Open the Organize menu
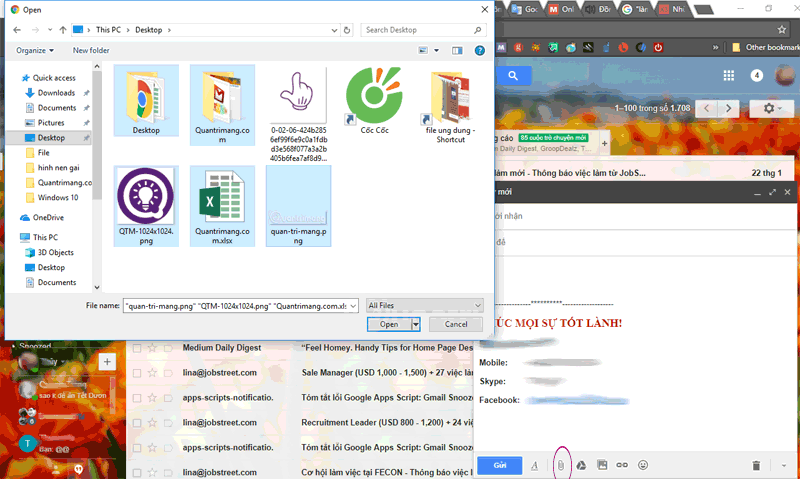Screen dimensions: 800x479 35,51
